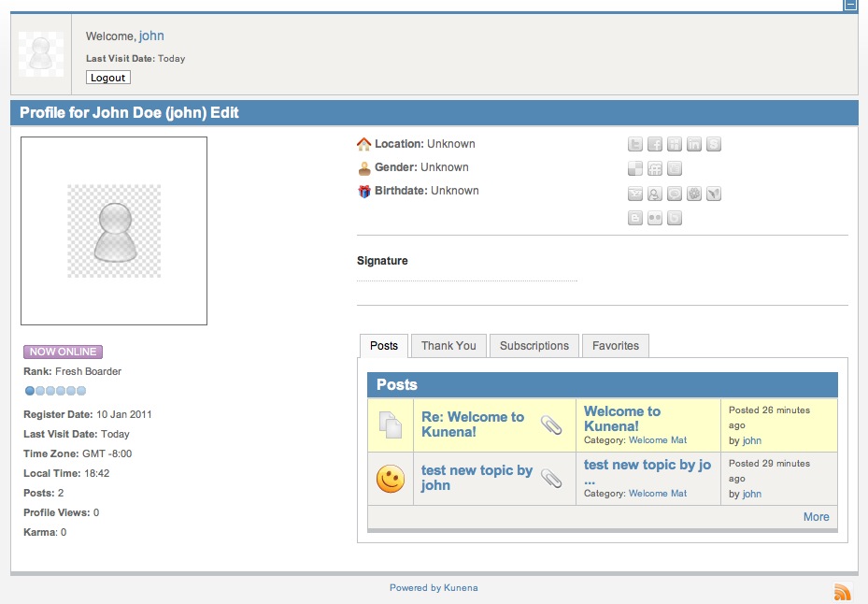Open 'Re: Welcome to Kunena!' post
This screenshot has height=604, width=868.
pyautogui.click(x=473, y=424)
